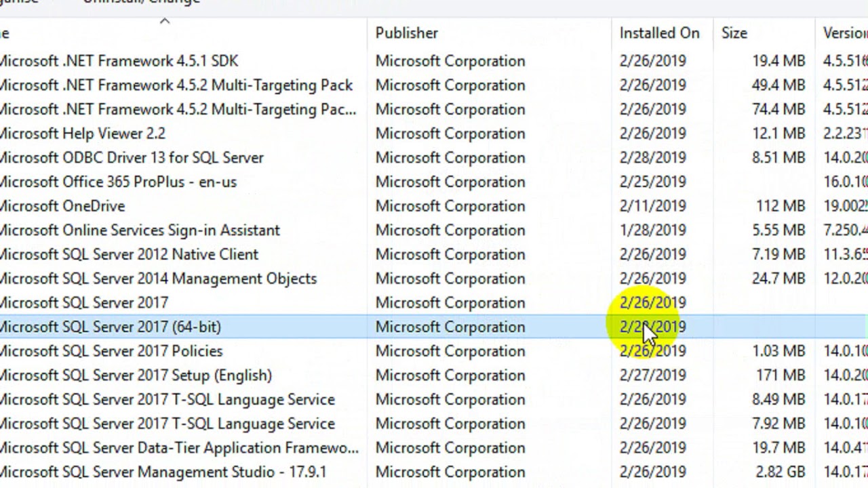Click the 171 MB size value
The image size is (868, 488).
click(781, 375)
